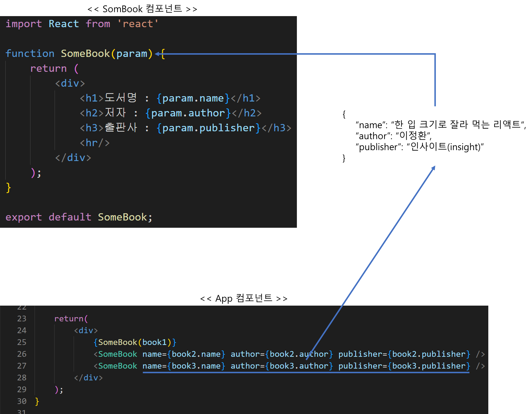Click line number 30 in gutter
This screenshot has height=414, width=532.
pos(22,401)
